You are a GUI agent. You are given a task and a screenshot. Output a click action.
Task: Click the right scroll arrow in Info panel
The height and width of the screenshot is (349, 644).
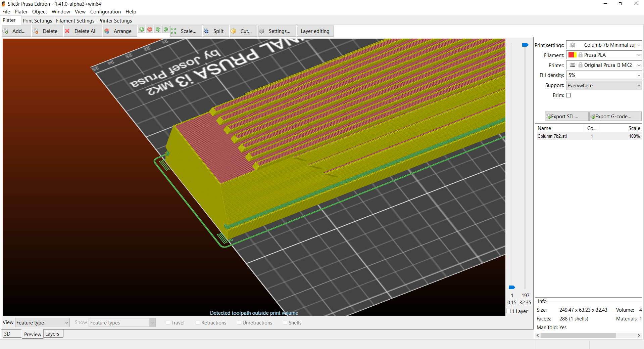pyautogui.click(x=639, y=335)
